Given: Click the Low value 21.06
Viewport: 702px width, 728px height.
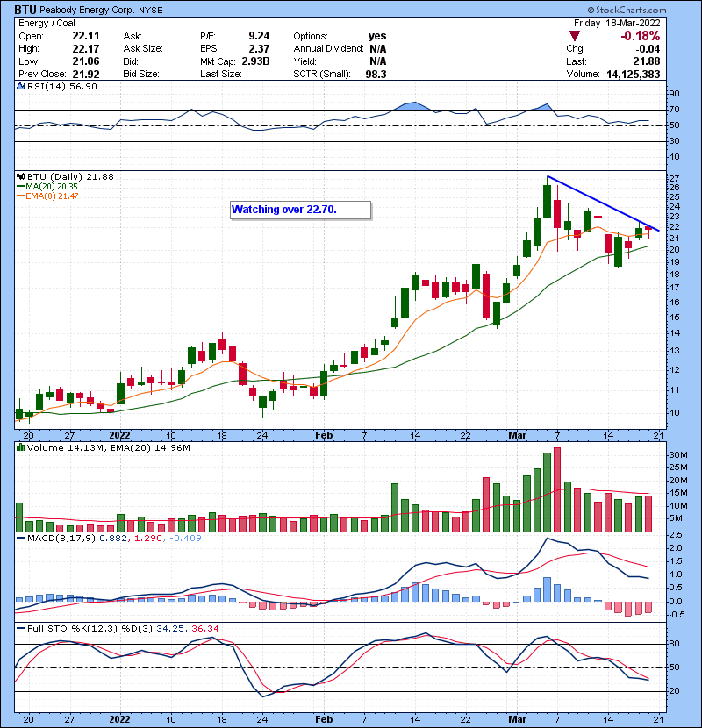Looking at the screenshot, I should (x=86, y=61).
